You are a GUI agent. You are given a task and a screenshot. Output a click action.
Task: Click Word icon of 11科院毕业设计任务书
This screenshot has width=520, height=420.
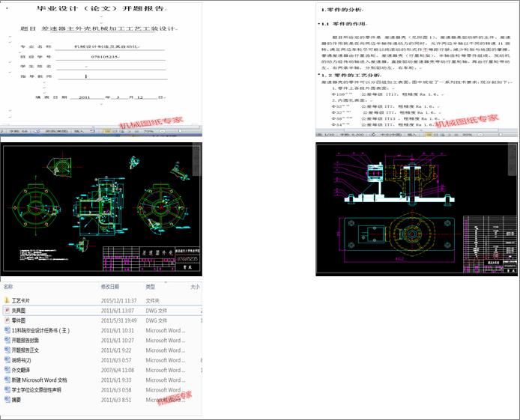(7, 330)
